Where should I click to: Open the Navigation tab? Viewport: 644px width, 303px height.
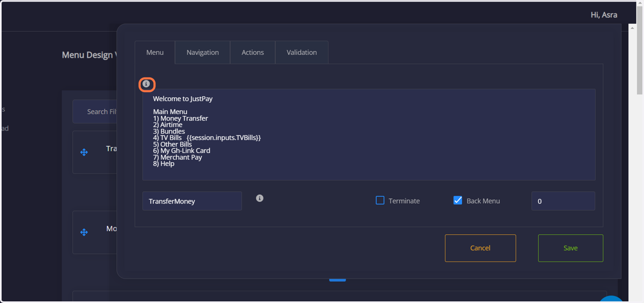point(203,52)
